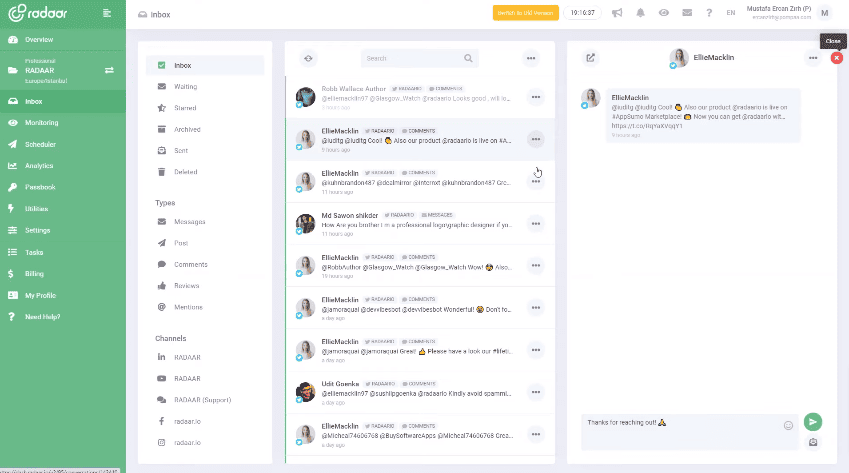Open the EN language dropdown
Viewport: 849px width, 473px height.
pos(730,13)
